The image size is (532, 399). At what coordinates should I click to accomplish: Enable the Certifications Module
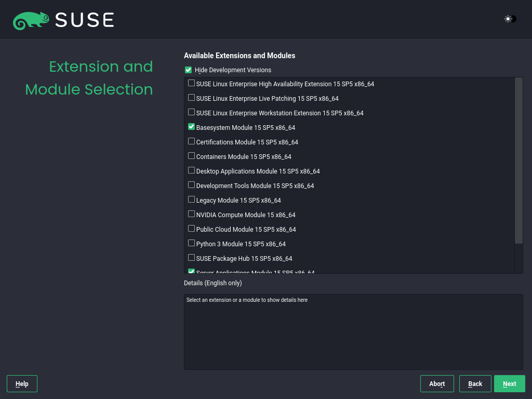191,141
